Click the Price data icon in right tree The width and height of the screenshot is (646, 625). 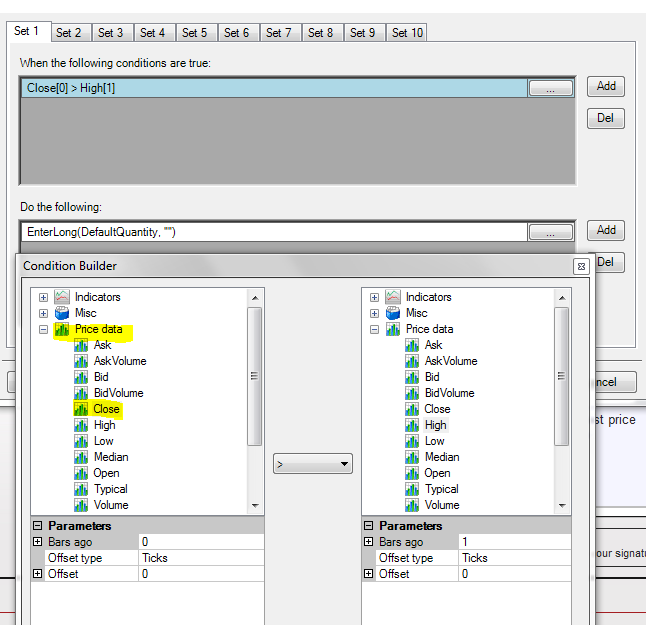(x=393, y=329)
